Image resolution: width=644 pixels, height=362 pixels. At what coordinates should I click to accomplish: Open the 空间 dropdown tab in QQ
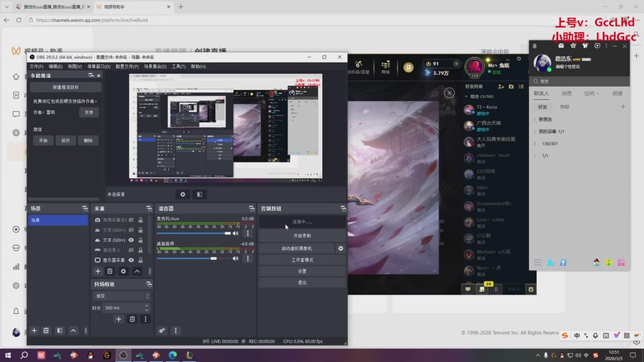coord(592,93)
